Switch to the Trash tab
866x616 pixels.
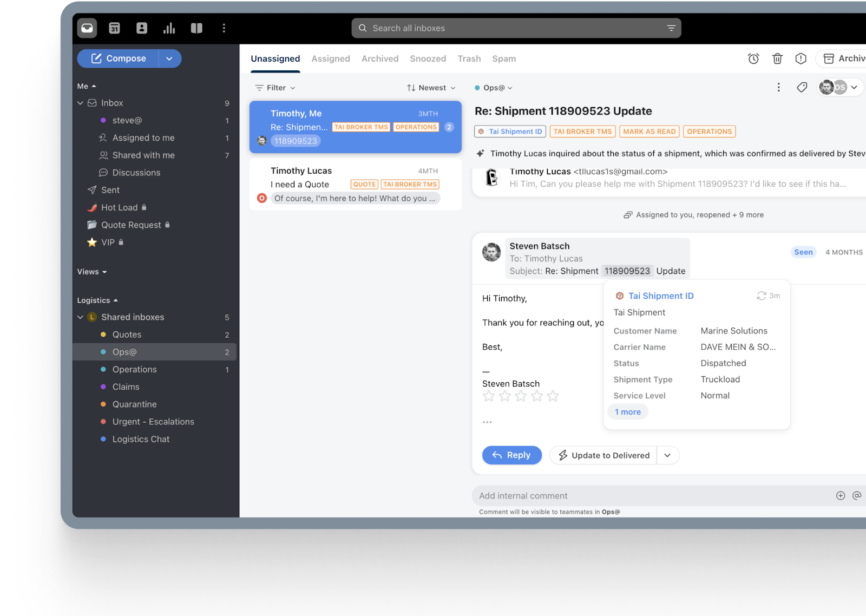(x=469, y=58)
